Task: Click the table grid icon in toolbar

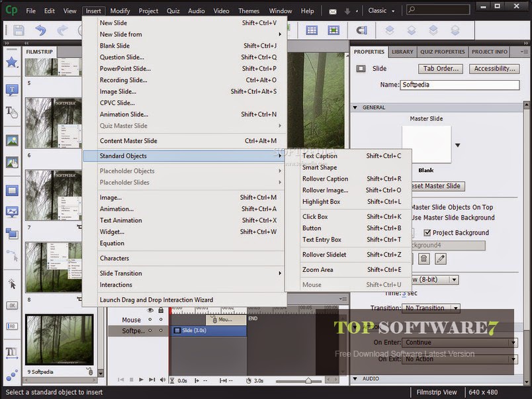Action: click(312, 30)
